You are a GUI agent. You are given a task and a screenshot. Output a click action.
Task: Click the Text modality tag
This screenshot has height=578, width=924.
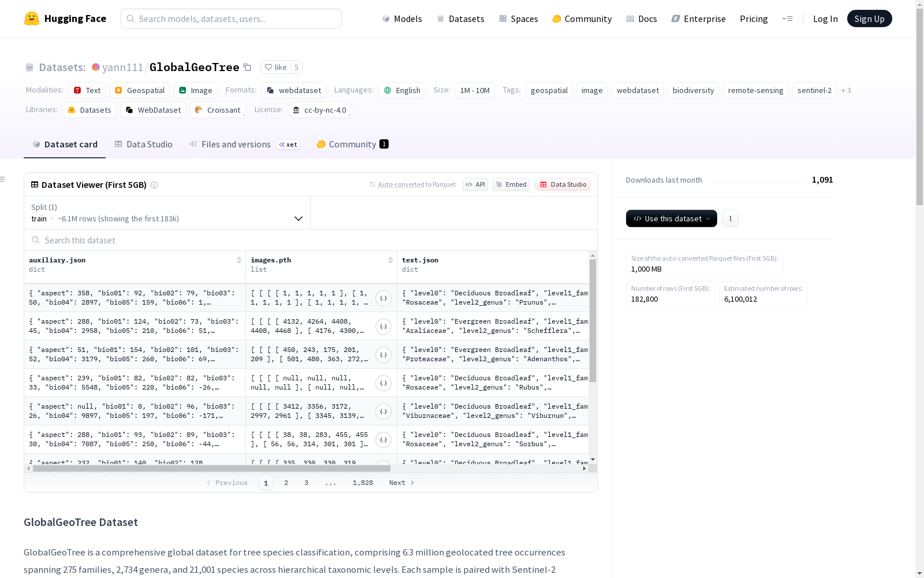pyautogui.click(x=87, y=90)
